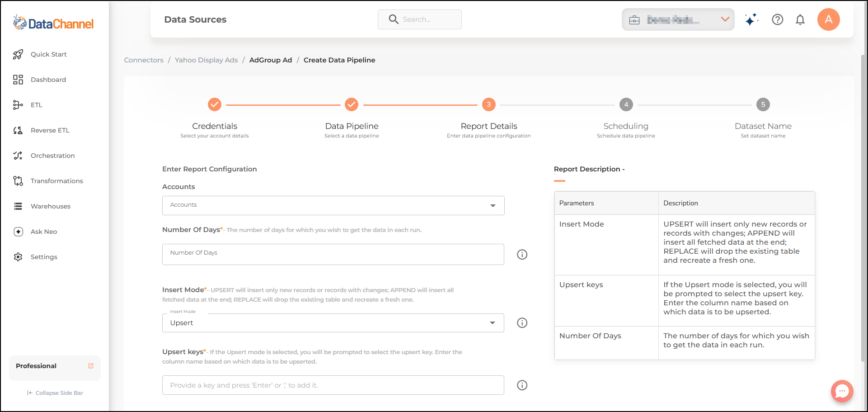Viewport: 868px width, 412px height.
Task: Open the Insert Mode Upsert dropdown
Action: tap(333, 323)
